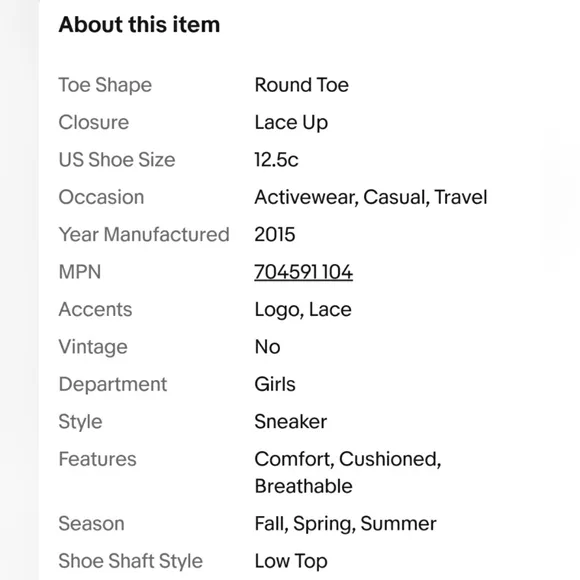The height and width of the screenshot is (580, 580).
Task: Click the Sneaker style value
Action: [x=291, y=422]
